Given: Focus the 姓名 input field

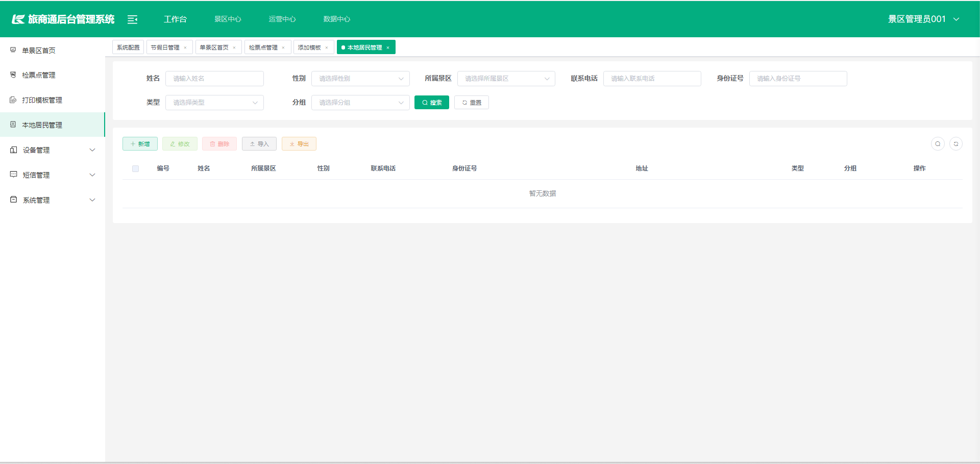Looking at the screenshot, I should pos(214,79).
